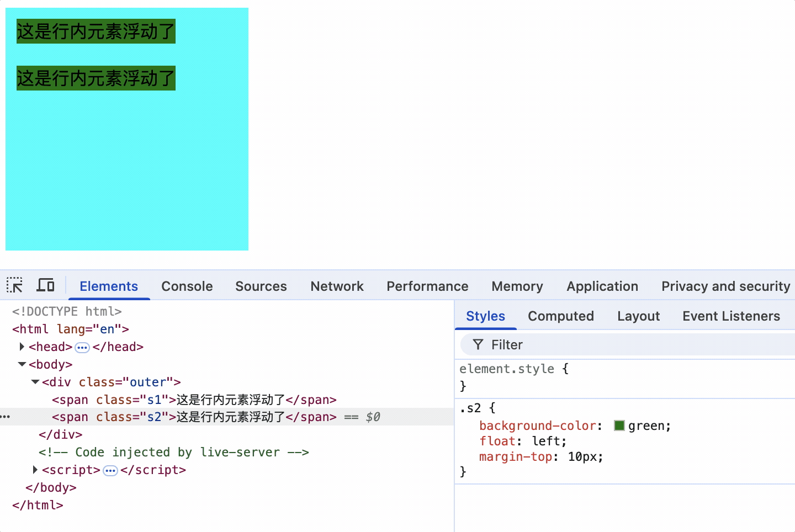Select the Styles sidebar tab
Image resolution: width=795 pixels, height=532 pixels.
tap(485, 316)
